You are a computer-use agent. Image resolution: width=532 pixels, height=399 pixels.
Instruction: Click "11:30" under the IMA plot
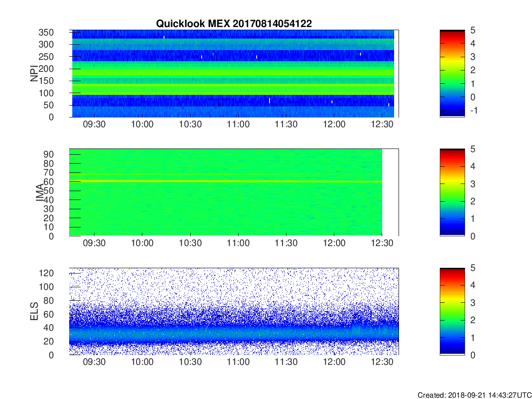point(286,243)
